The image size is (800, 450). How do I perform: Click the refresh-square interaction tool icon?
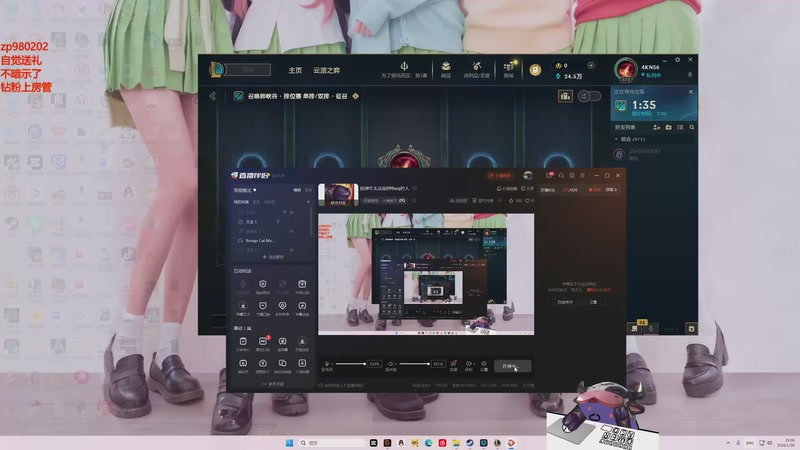tap(302, 306)
